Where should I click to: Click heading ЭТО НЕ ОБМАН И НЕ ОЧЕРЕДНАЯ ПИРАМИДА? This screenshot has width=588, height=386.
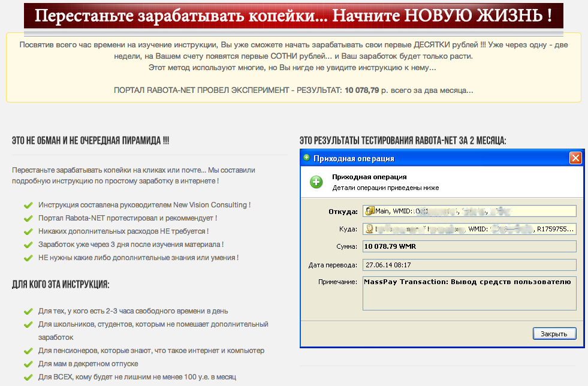[91, 141]
